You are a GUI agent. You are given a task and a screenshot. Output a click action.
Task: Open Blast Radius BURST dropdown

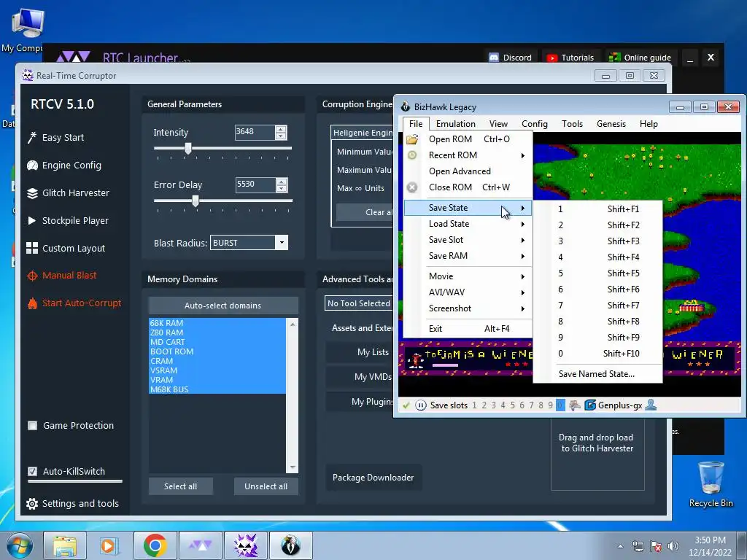click(282, 243)
